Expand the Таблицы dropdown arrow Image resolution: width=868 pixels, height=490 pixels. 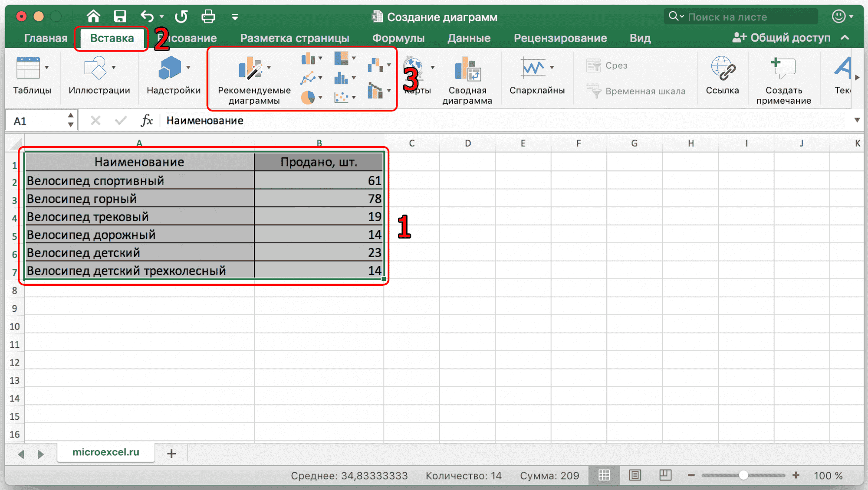[x=47, y=68]
